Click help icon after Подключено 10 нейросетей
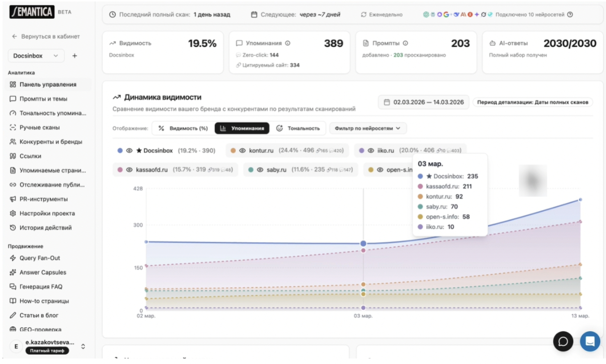 point(570,15)
